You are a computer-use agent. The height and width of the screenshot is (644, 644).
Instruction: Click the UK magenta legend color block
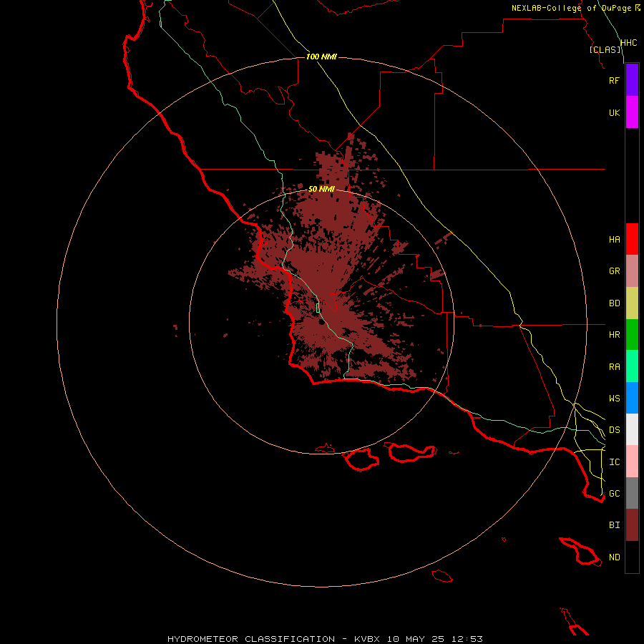tap(632, 112)
